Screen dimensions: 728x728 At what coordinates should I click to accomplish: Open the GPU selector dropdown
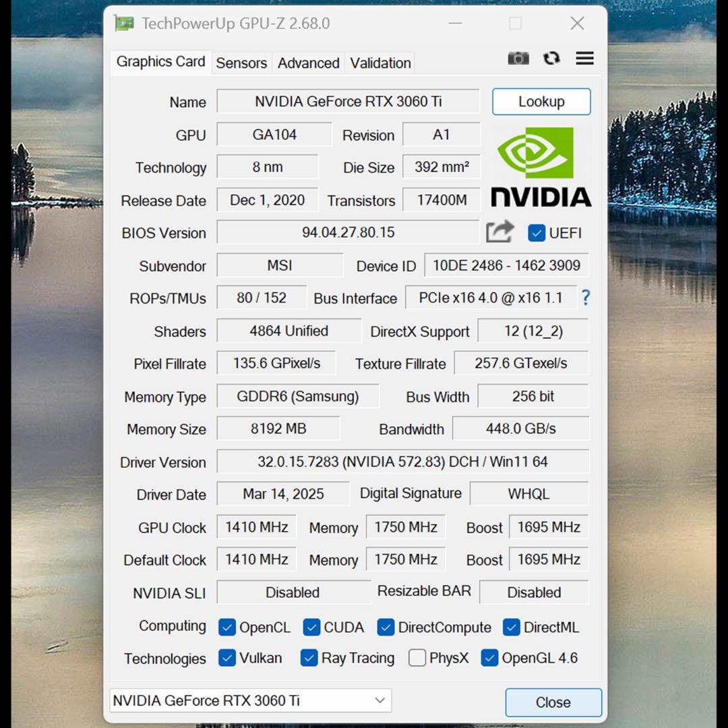[x=380, y=700]
